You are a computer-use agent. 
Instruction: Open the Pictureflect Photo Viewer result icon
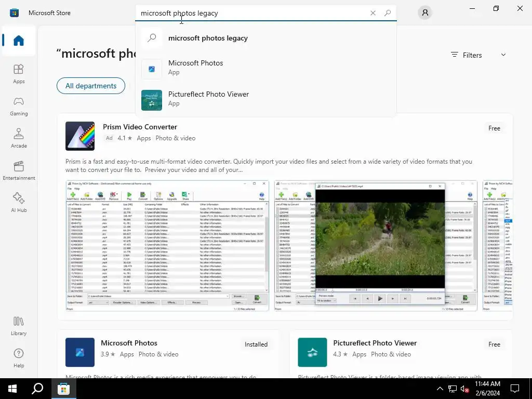(x=312, y=352)
